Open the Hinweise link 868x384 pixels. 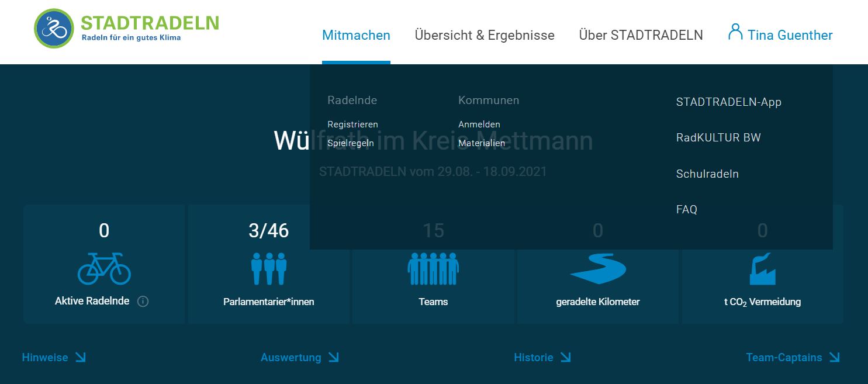click(45, 357)
